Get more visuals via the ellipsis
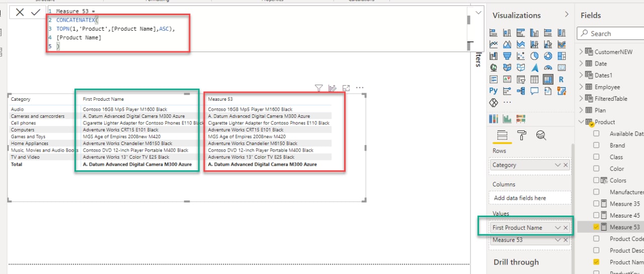The height and width of the screenshot is (274, 644). pyautogui.click(x=507, y=102)
